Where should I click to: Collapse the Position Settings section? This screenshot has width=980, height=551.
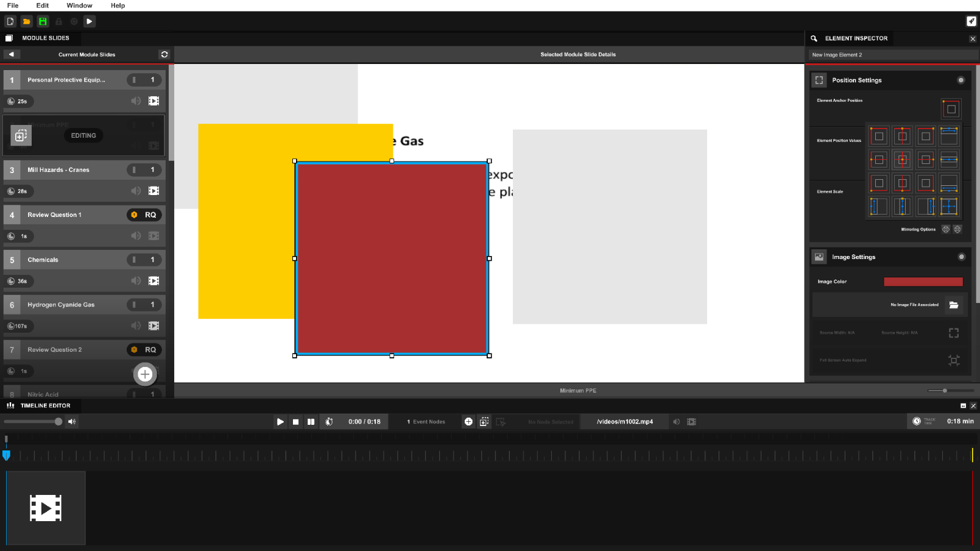961,80
